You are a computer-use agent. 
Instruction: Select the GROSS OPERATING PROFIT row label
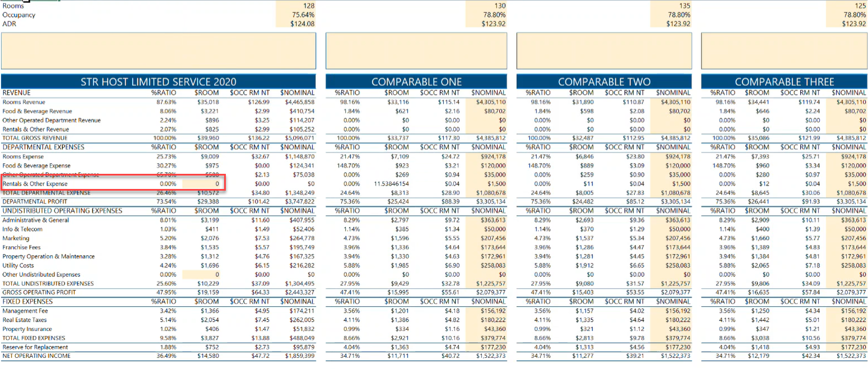[x=38, y=292]
